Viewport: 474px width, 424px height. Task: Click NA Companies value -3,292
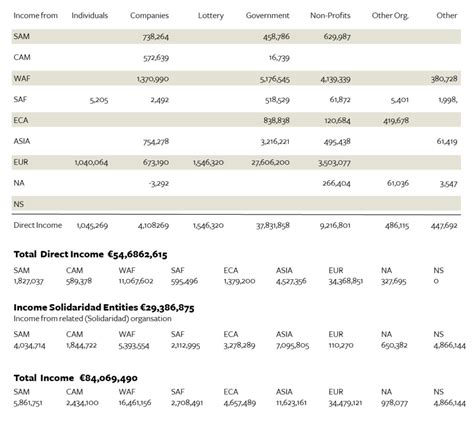coord(159,183)
